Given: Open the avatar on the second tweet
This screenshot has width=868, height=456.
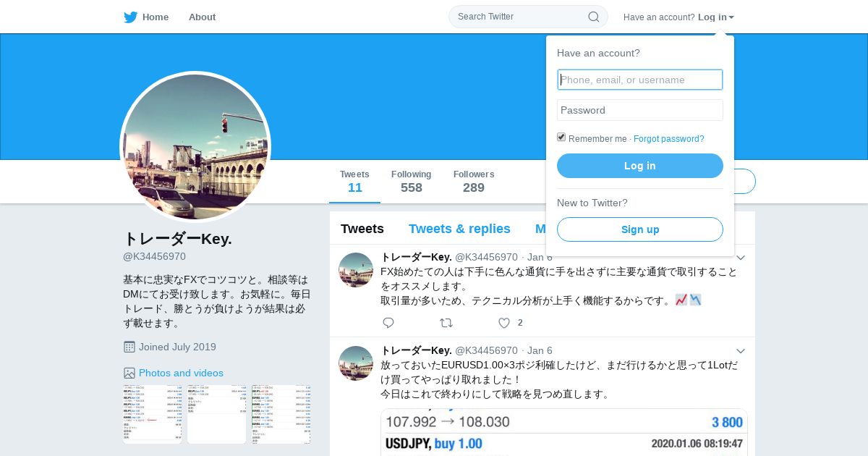Looking at the screenshot, I should click(x=356, y=363).
